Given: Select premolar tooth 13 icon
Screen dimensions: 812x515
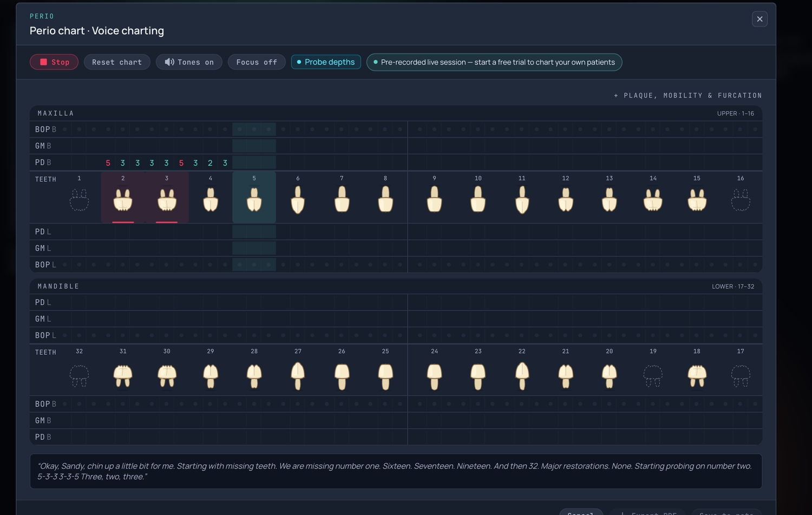Looking at the screenshot, I should pos(610,200).
